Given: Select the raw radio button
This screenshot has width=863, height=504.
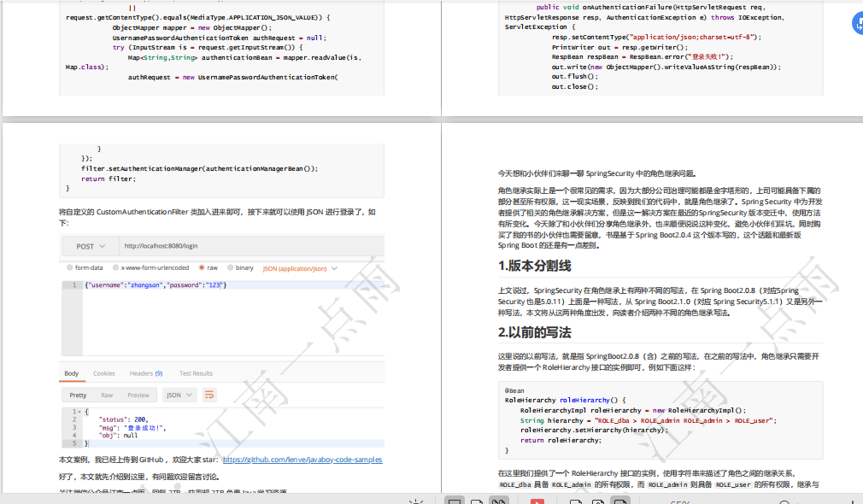Looking at the screenshot, I should coord(202,268).
